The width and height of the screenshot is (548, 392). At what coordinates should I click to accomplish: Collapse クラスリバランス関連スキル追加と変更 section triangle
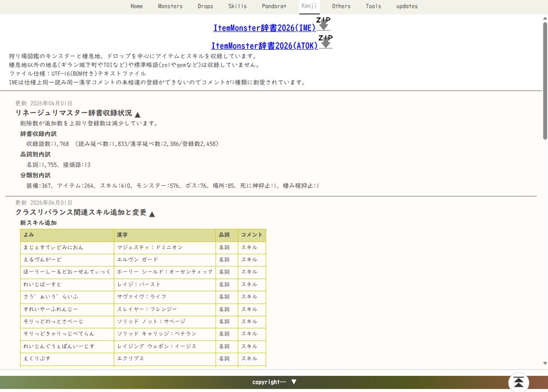[152, 214]
